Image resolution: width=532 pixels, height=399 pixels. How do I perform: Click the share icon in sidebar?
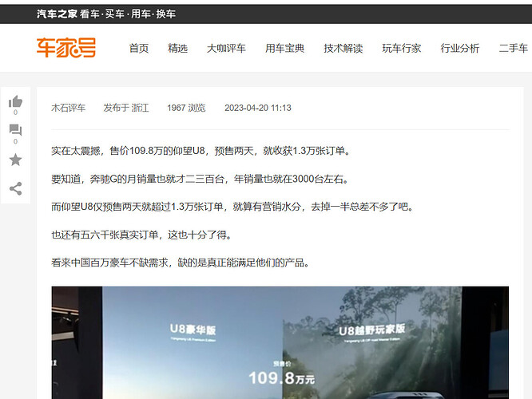pyautogui.click(x=16, y=188)
